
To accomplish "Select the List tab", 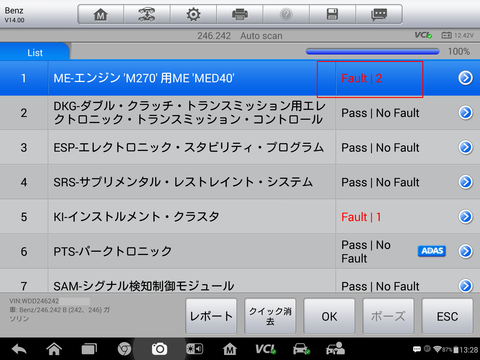I will [x=35, y=52].
